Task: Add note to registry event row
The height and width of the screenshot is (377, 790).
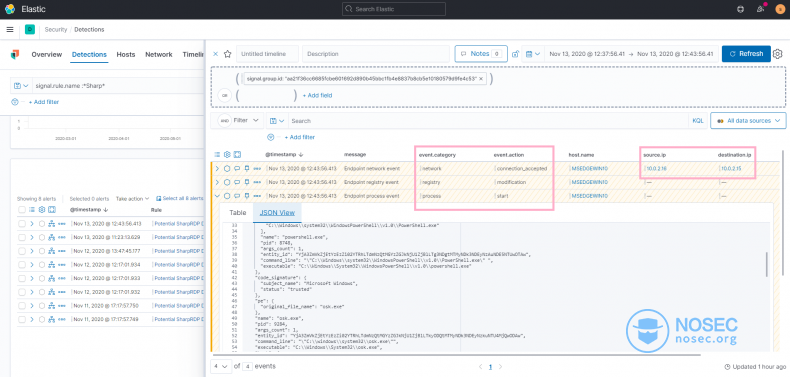Action: click(237, 182)
